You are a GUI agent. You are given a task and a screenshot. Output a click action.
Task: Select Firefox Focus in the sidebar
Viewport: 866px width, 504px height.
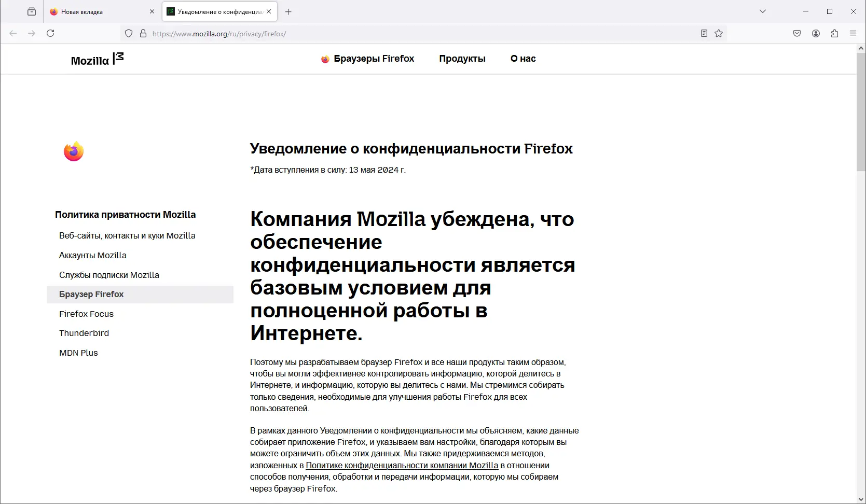tap(86, 314)
